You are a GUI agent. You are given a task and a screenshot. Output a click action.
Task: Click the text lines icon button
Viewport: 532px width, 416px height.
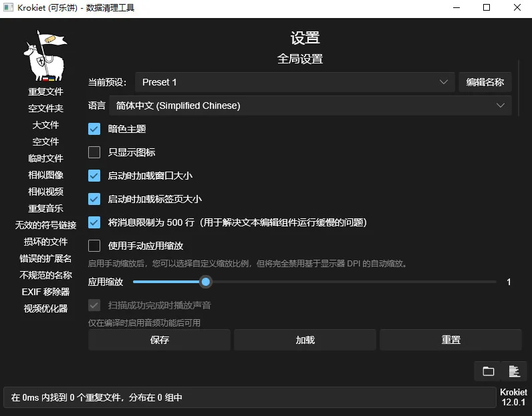[515, 371]
